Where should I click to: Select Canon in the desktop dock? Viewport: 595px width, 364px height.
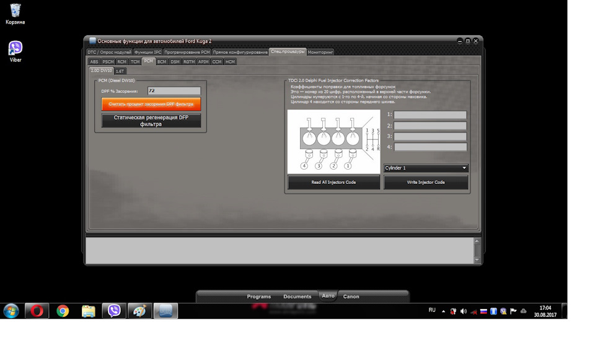pos(351,297)
